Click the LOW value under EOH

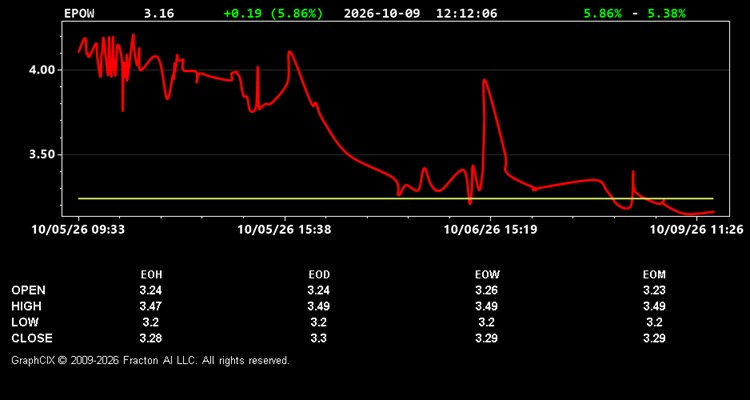click(x=151, y=322)
